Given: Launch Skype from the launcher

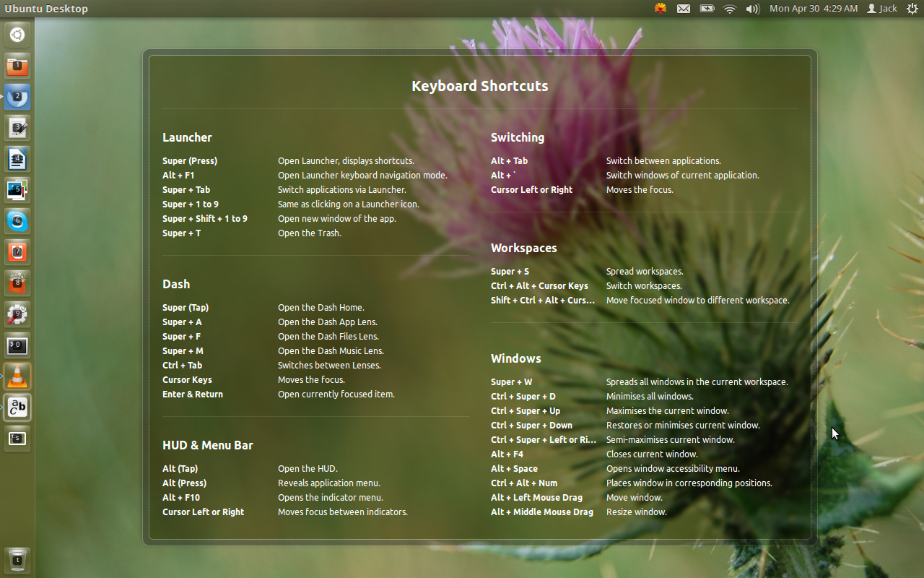Looking at the screenshot, I should click(17, 221).
